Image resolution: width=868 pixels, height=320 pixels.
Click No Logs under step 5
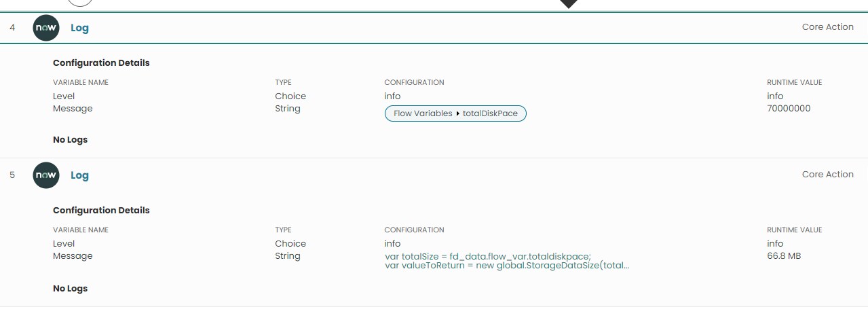click(x=70, y=289)
